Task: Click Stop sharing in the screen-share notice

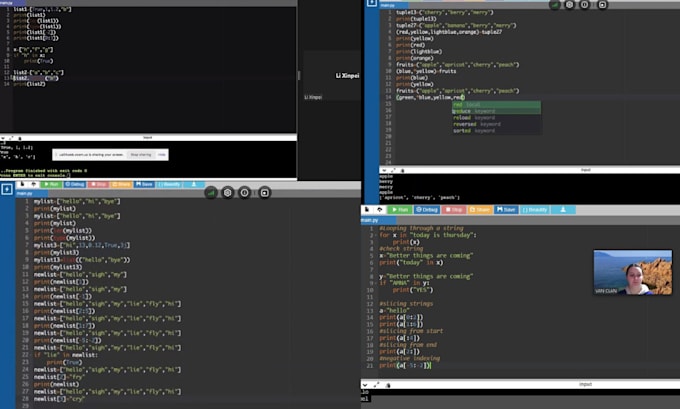Action: (x=141, y=155)
